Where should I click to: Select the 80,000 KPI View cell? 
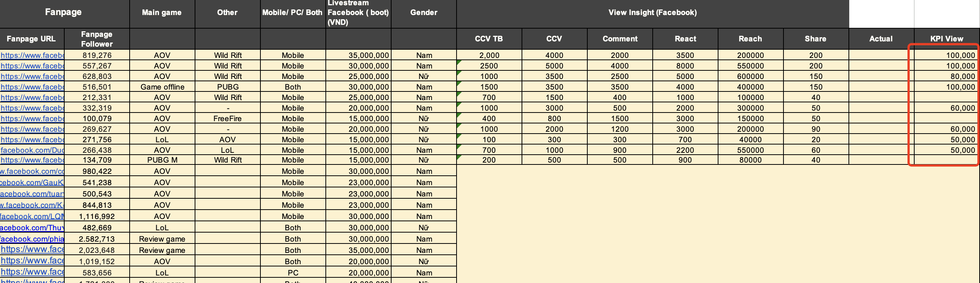click(947, 76)
